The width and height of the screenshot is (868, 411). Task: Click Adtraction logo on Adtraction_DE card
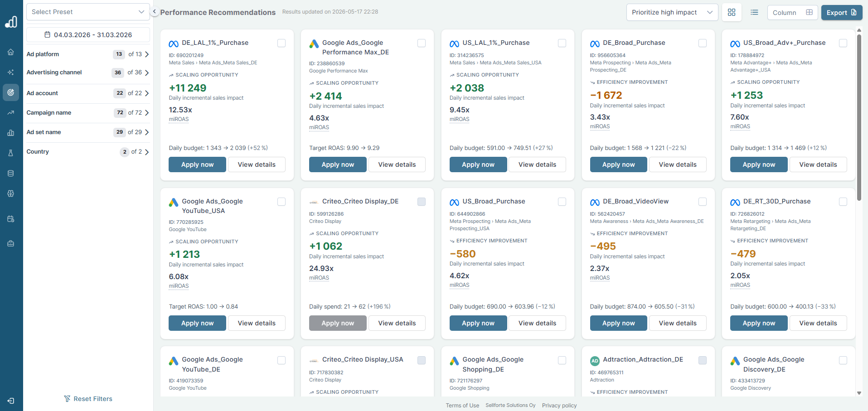pos(595,361)
